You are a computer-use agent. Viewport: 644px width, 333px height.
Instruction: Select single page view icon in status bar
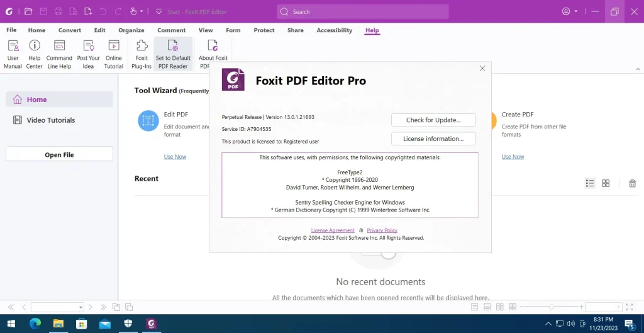pyautogui.click(x=474, y=307)
